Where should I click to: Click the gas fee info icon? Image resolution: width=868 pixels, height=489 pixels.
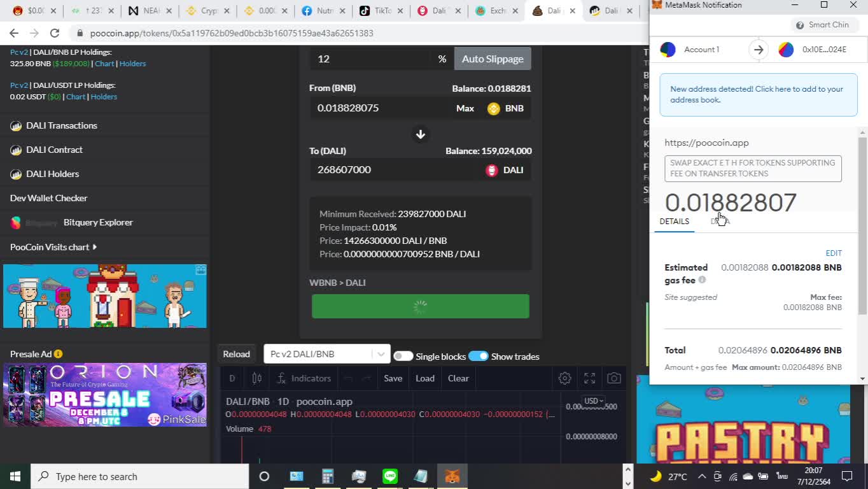[x=702, y=280]
